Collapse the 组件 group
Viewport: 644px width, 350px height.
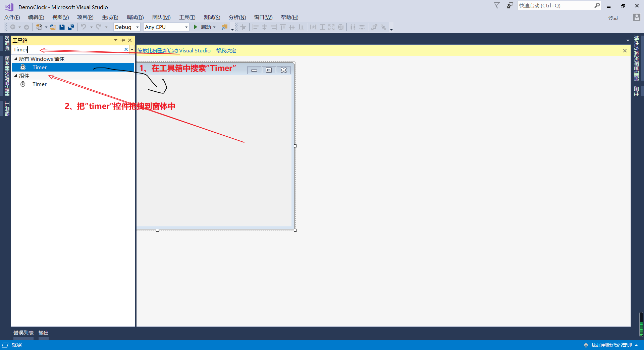(15, 76)
